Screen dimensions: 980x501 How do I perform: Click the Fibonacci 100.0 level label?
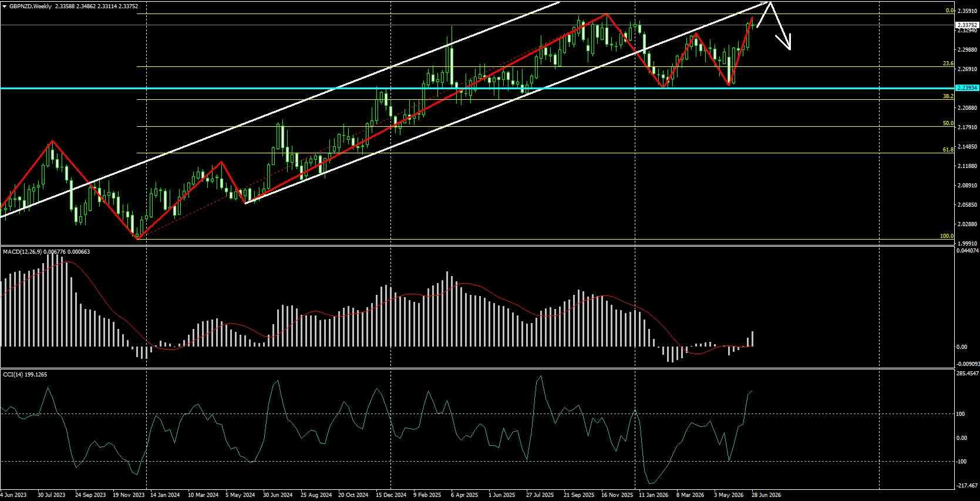point(947,236)
